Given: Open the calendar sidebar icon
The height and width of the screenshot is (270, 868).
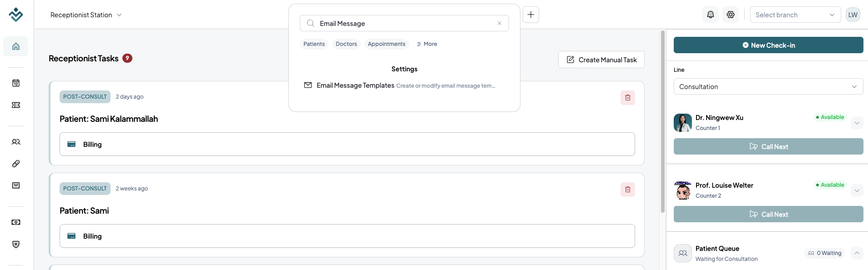Looking at the screenshot, I should pyautogui.click(x=16, y=83).
